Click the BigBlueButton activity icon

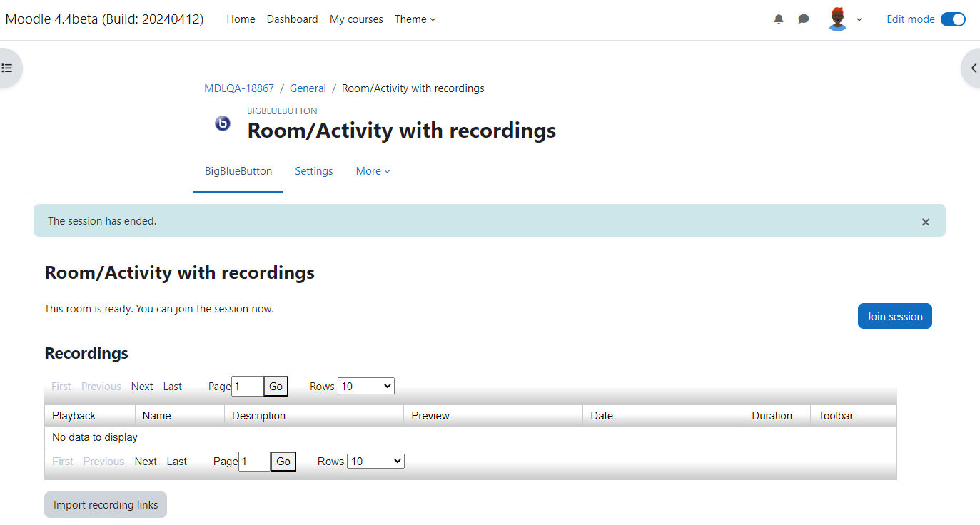click(223, 123)
